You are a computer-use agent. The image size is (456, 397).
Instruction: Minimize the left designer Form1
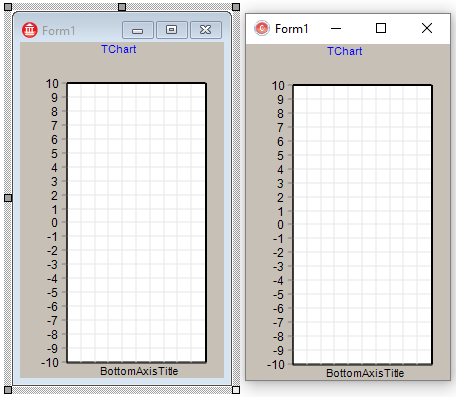pyautogui.click(x=138, y=30)
